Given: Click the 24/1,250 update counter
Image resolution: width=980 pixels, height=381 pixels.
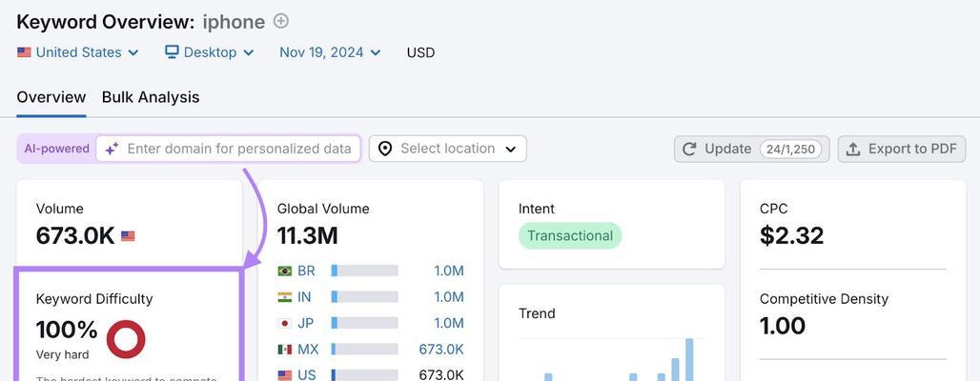Looking at the screenshot, I should [x=790, y=149].
